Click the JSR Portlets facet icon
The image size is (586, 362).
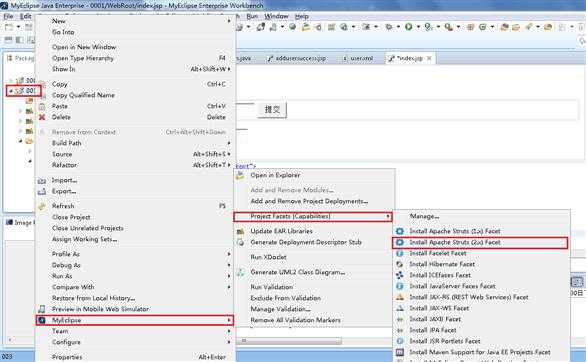coord(400,341)
